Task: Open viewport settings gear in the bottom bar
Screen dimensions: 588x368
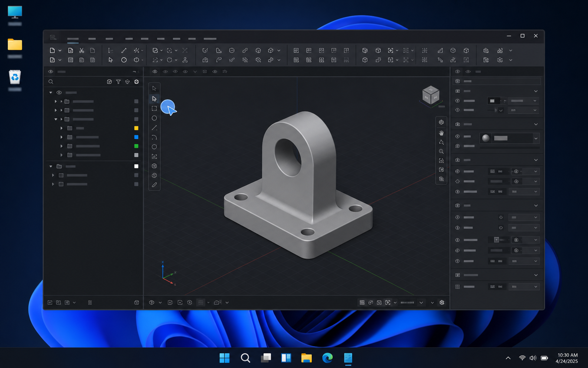Action: [x=442, y=302]
